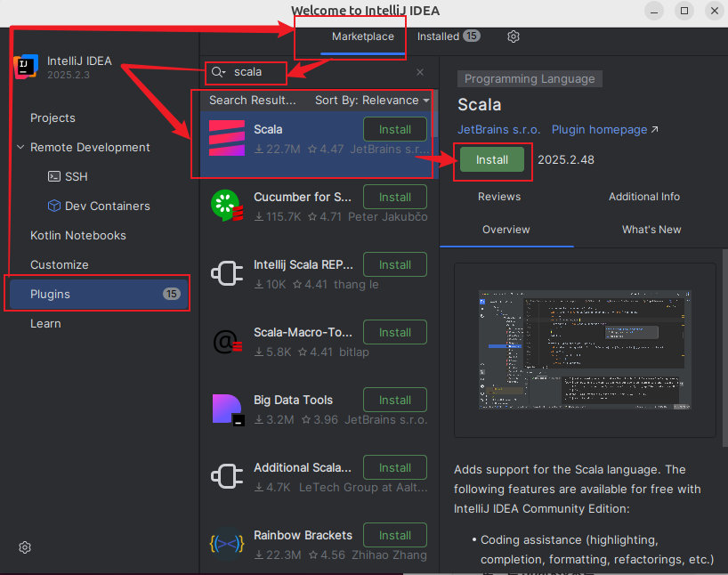Select the Rainbow Brackets result title
The width and height of the screenshot is (728, 575).
pyautogui.click(x=303, y=535)
